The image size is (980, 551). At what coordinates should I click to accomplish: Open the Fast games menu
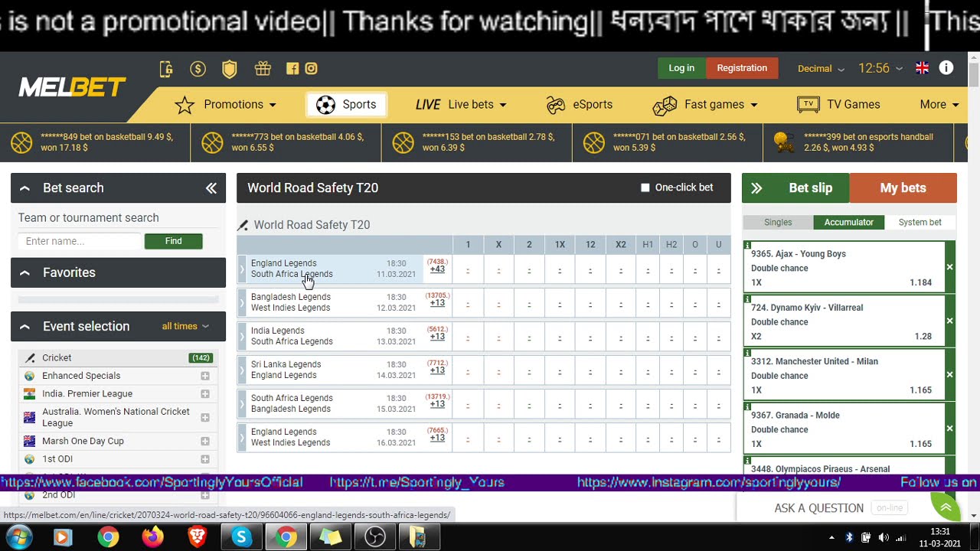point(705,105)
